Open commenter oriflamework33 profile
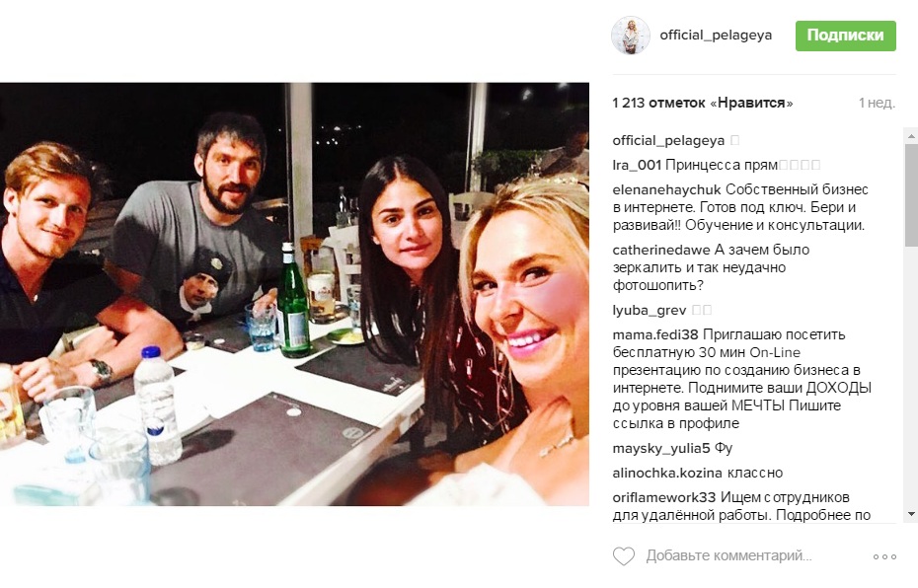Image resolution: width=918 pixels, height=588 pixels. (x=664, y=497)
